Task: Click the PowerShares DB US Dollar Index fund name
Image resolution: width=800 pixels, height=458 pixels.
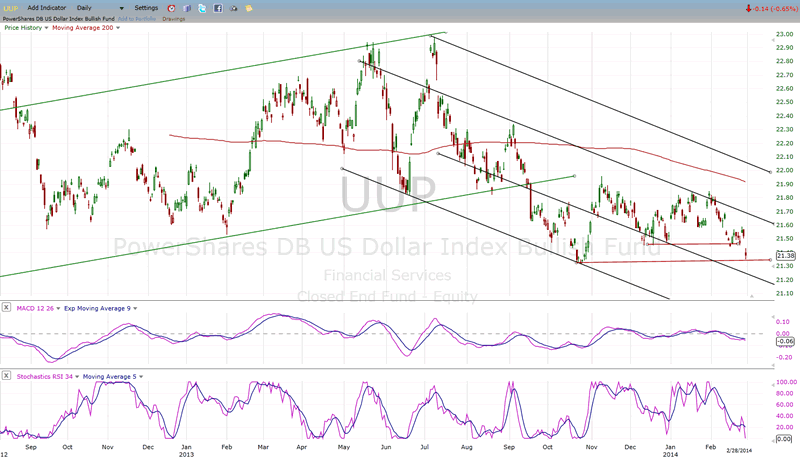Action: pyautogui.click(x=59, y=19)
